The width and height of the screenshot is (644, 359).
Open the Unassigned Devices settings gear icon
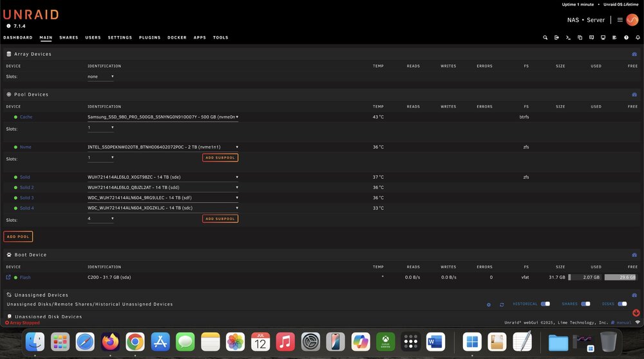[489, 304]
